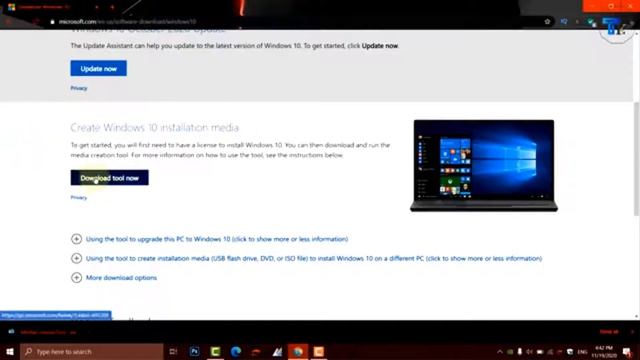Open the Windows Start menu
640x360 pixels.
[x=10, y=351]
